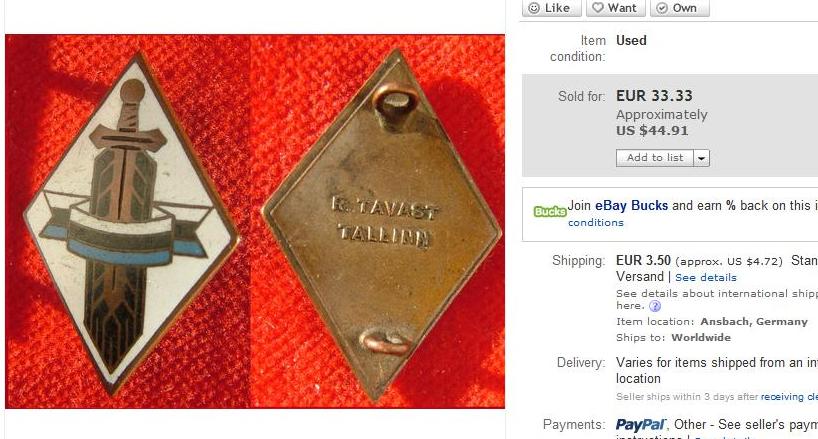This screenshot has height=439, width=818.
Task: Click the green Bucks logo icon
Action: coord(550,211)
